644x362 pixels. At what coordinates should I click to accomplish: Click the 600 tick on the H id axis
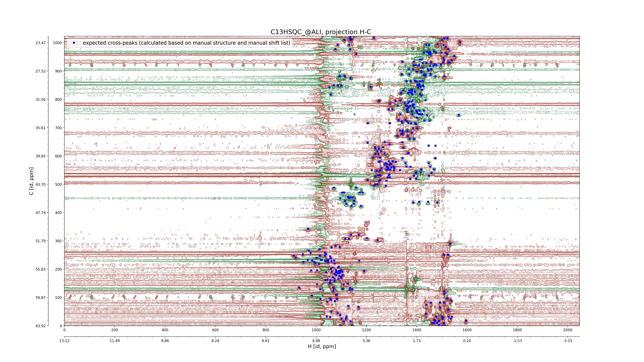click(x=215, y=330)
